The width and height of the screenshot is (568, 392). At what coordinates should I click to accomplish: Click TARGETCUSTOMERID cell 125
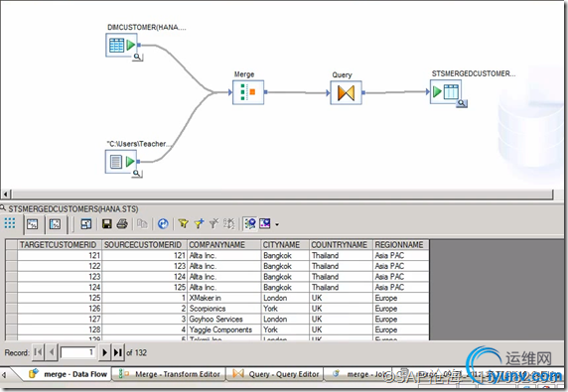60,298
